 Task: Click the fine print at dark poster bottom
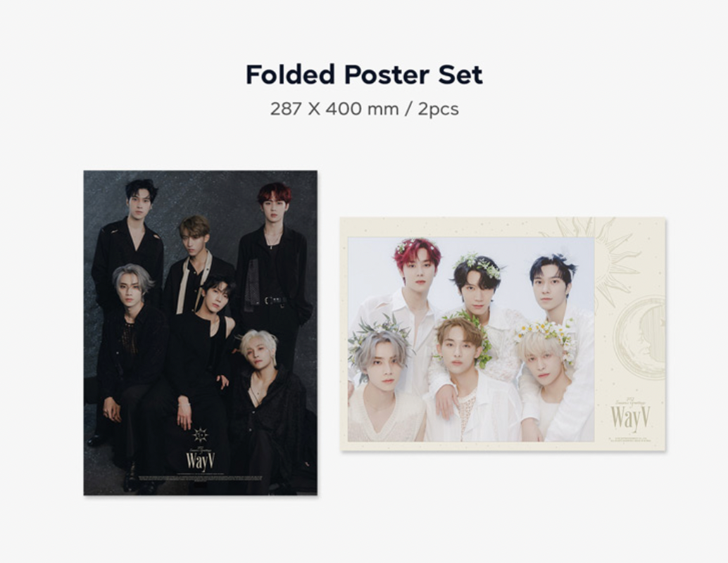pos(200,478)
